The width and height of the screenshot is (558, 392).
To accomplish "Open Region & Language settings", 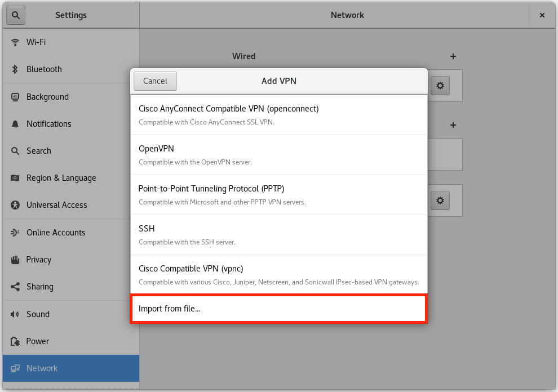I will point(61,178).
